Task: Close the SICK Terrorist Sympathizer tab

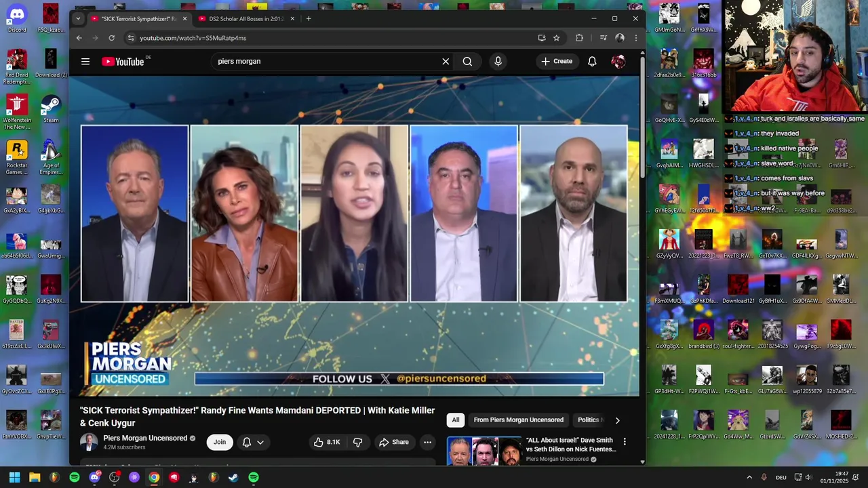Action: [x=184, y=19]
